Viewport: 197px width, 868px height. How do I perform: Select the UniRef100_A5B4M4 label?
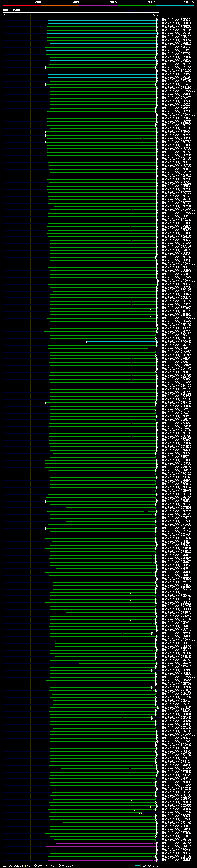click(177, 30)
